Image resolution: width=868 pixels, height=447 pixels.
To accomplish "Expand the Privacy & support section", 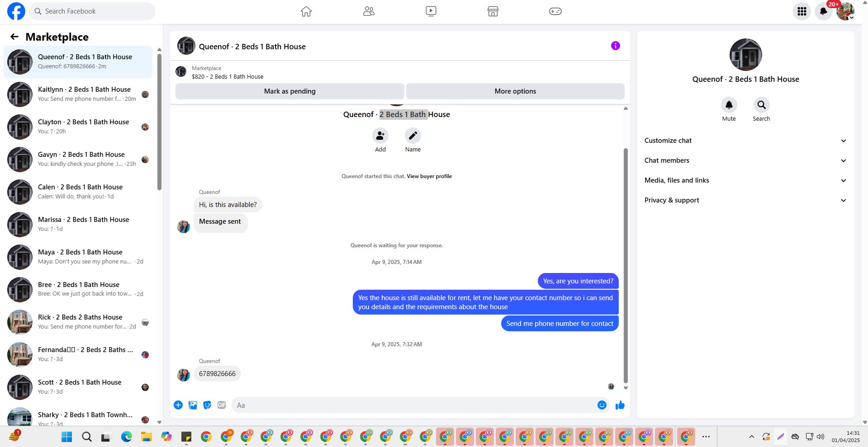I will coord(745,200).
